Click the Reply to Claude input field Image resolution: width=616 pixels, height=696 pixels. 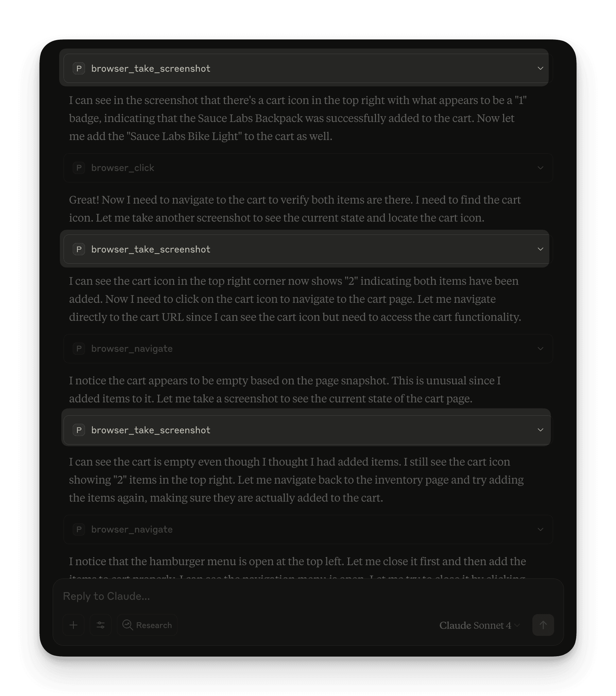(273, 596)
